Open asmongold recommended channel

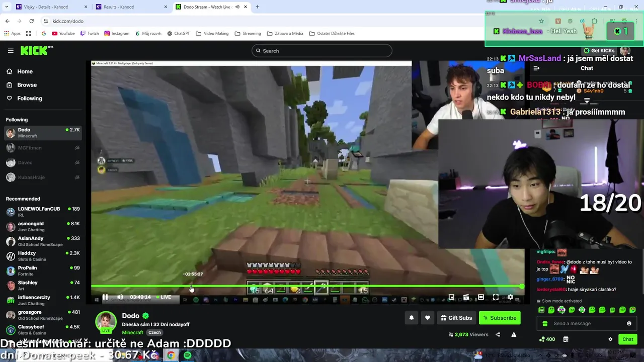pos(43,226)
